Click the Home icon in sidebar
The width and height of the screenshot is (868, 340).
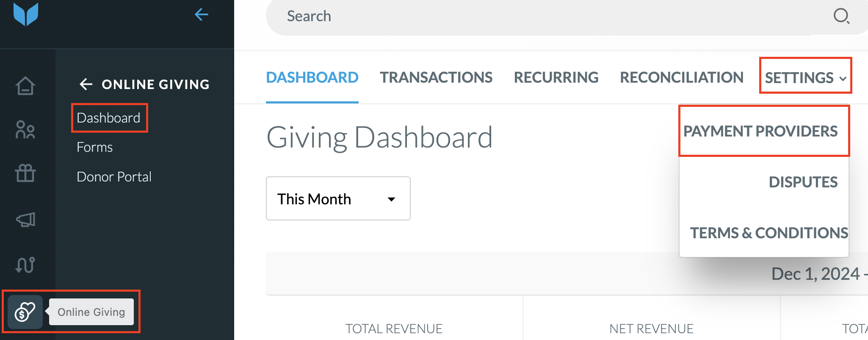pos(25,86)
